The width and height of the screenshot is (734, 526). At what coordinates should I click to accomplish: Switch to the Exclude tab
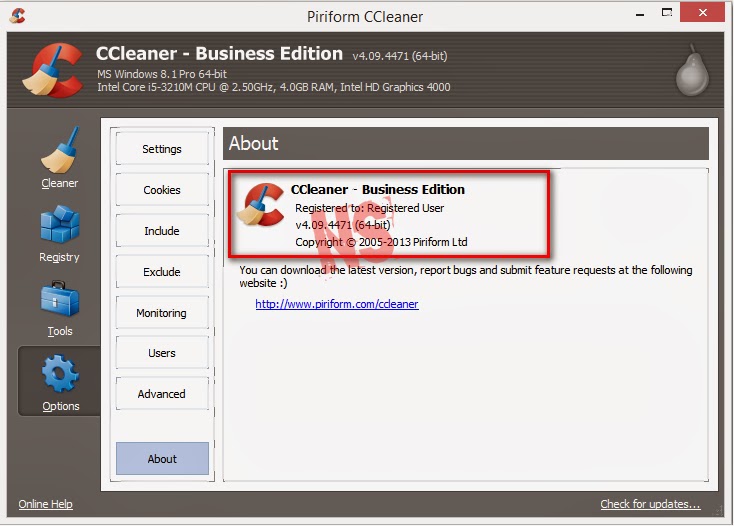pos(162,272)
